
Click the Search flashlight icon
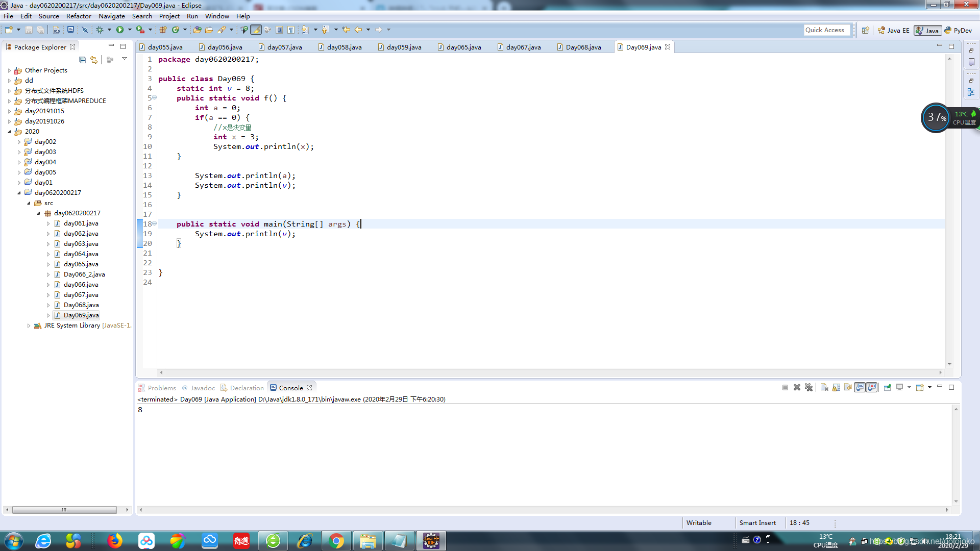[x=222, y=30]
